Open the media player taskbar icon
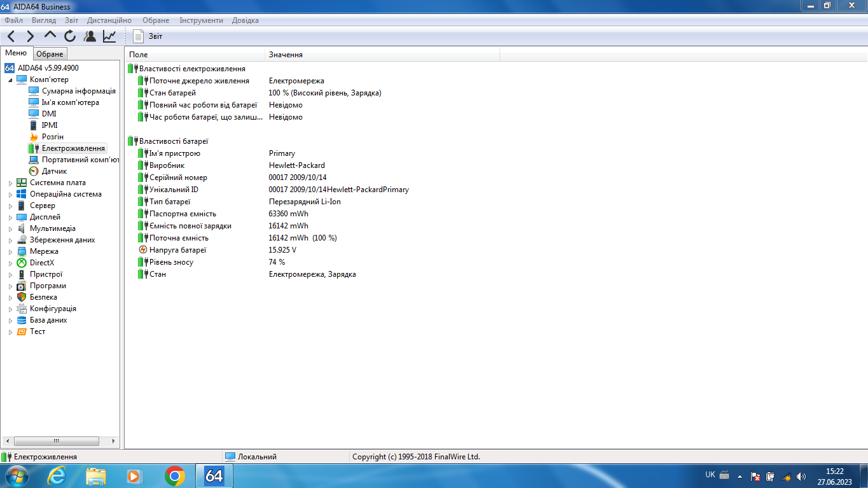This screenshot has height=488, width=868. click(134, 476)
